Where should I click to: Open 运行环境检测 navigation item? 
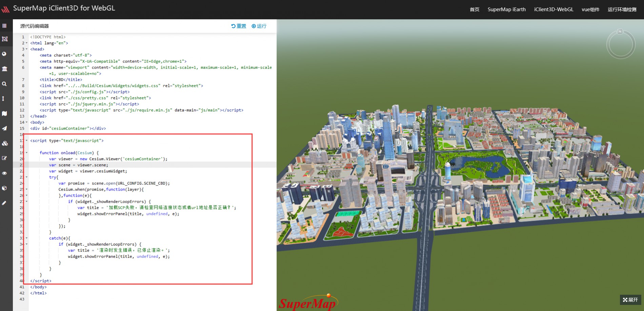tap(622, 9)
